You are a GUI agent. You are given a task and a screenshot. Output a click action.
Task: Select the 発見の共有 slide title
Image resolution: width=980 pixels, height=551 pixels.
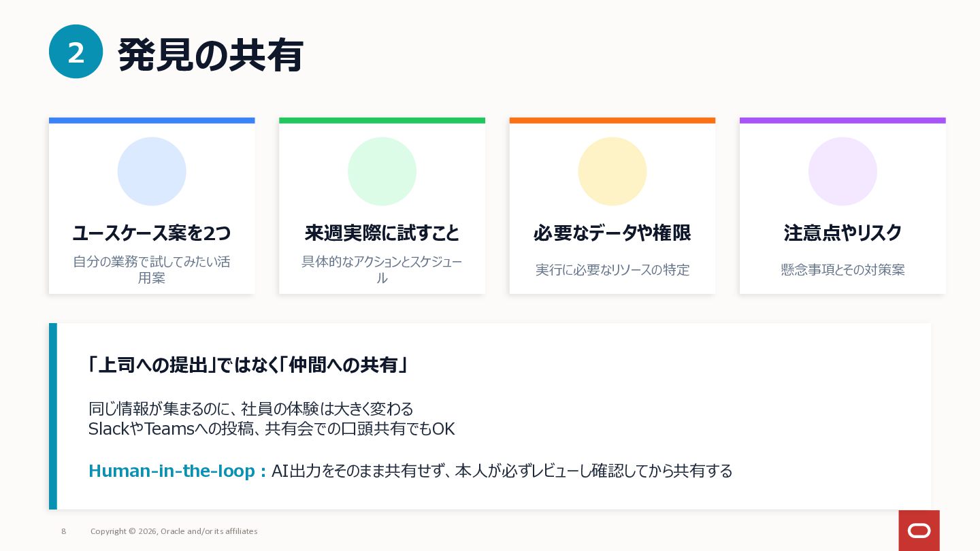click(210, 55)
